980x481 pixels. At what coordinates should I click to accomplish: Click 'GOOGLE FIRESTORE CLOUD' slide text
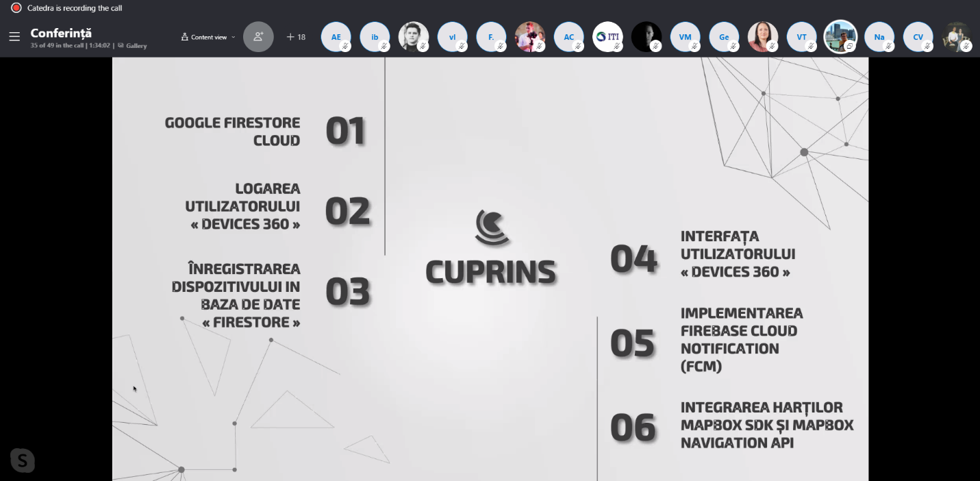tap(232, 132)
